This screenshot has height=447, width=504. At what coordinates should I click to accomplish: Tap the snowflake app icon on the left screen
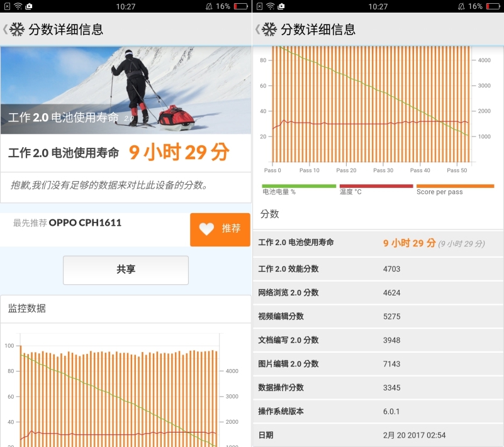coord(17,30)
